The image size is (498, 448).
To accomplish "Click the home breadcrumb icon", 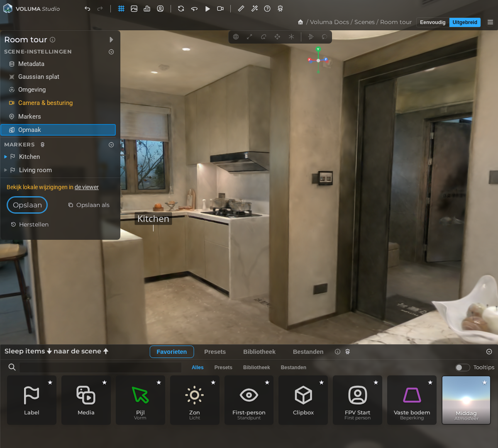I will click(300, 22).
